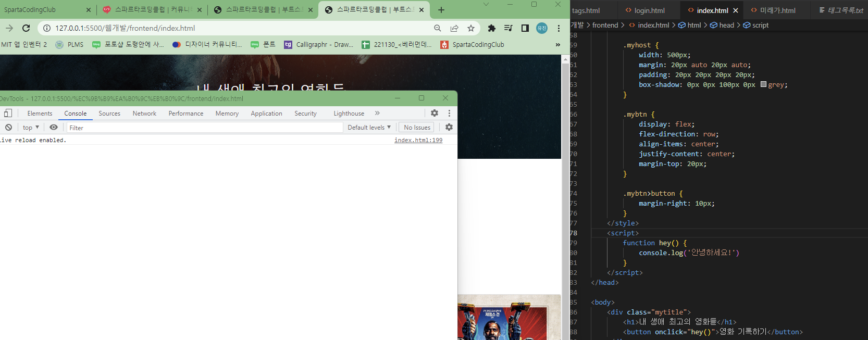Open the 221130 bookmark

(x=397, y=45)
